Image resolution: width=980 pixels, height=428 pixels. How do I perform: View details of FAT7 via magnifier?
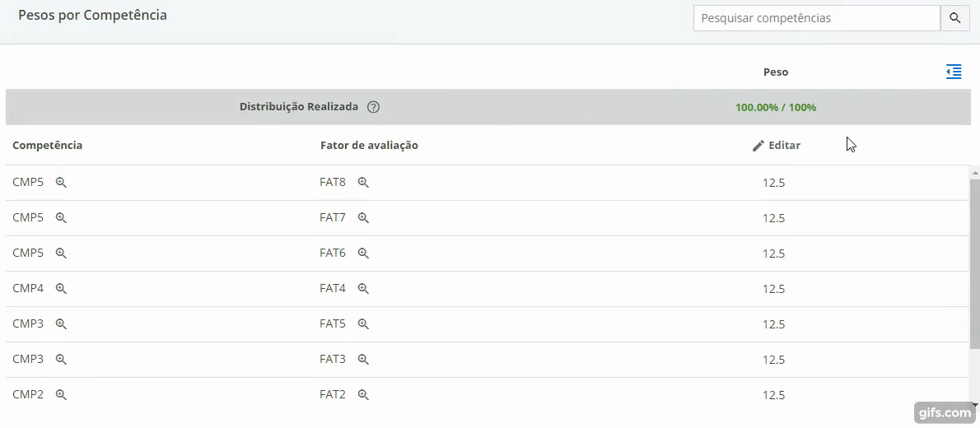coord(363,218)
